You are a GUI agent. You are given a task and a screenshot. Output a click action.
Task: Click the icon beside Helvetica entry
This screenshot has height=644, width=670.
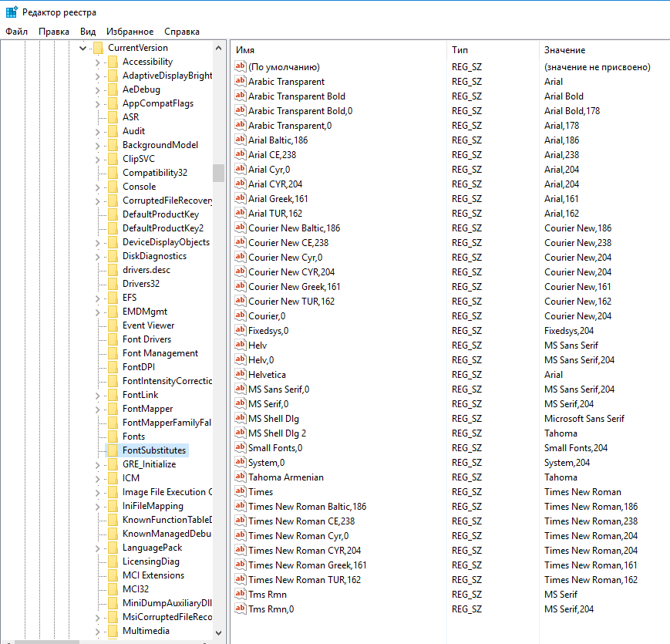point(240,375)
